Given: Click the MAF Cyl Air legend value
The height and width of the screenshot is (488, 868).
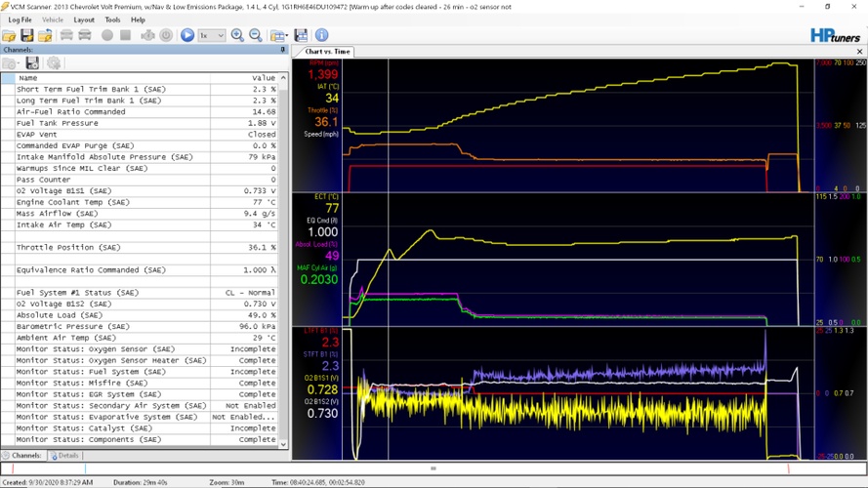Looking at the screenshot, I should [x=319, y=279].
